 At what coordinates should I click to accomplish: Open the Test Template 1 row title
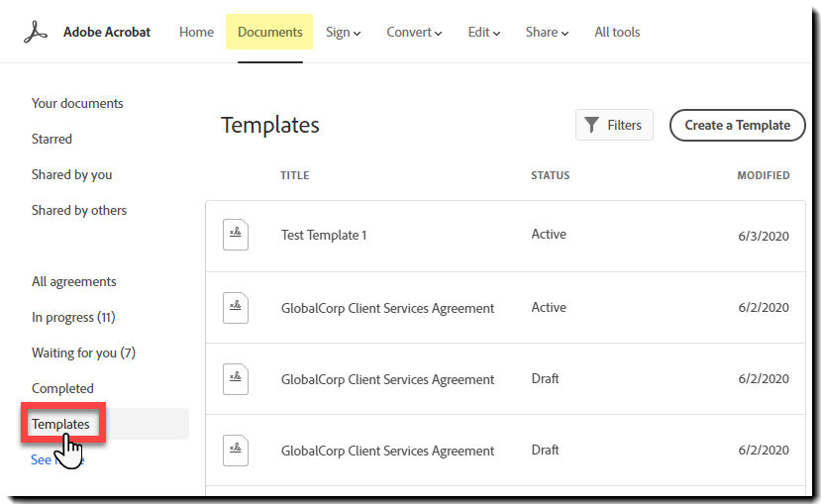(x=324, y=235)
